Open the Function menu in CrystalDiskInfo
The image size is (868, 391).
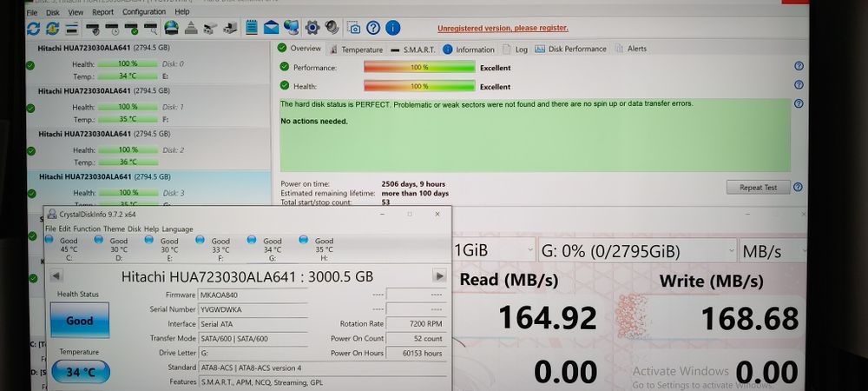coord(87,229)
